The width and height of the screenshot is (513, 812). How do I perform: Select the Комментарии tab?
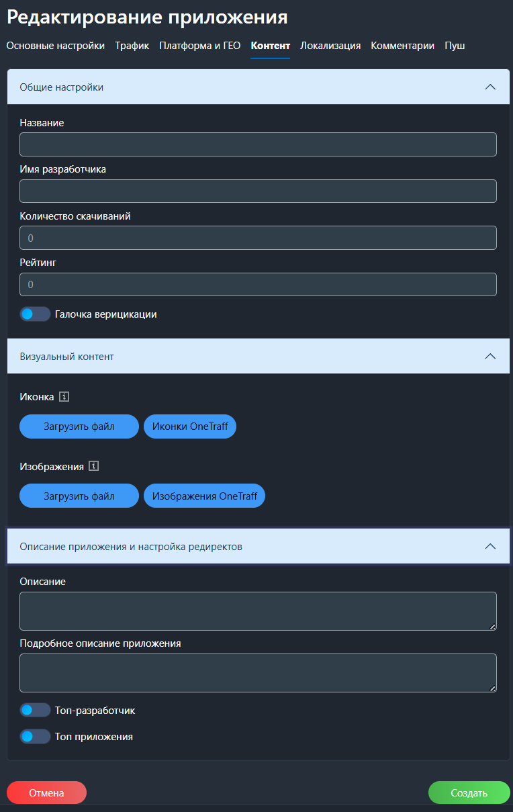pyautogui.click(x=403, y=46)
